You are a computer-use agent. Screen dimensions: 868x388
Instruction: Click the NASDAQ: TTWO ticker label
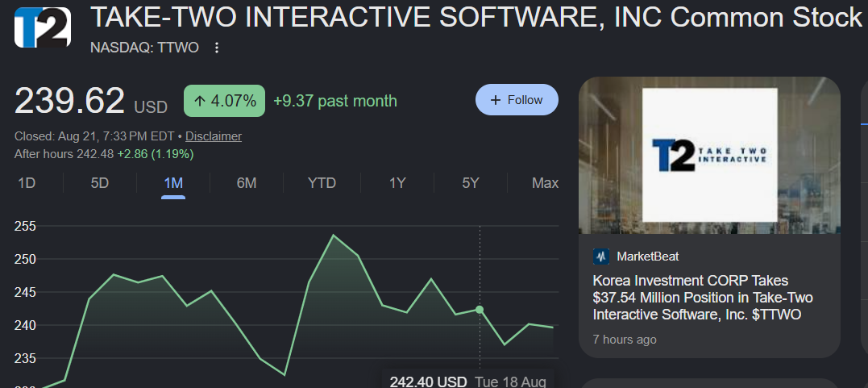pyautogui.click(x=144, y=48)
